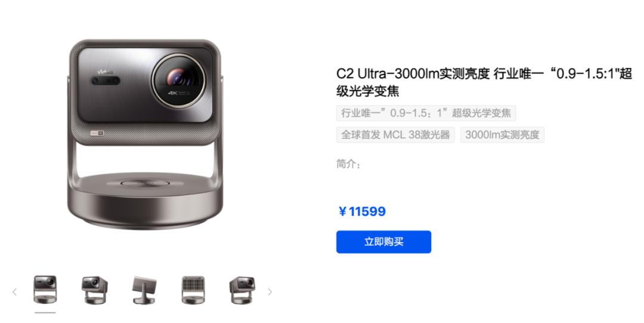Click the underline indicator below first thumbnail
The image size is (644, 323).
pyautogui.click(x=45, y=312)
